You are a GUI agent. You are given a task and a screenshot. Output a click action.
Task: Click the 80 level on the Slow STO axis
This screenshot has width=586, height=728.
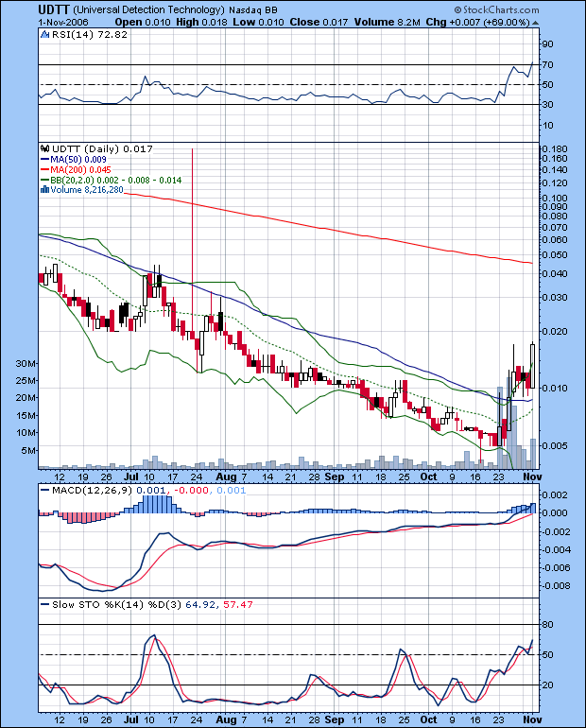[x=547, y=625]
